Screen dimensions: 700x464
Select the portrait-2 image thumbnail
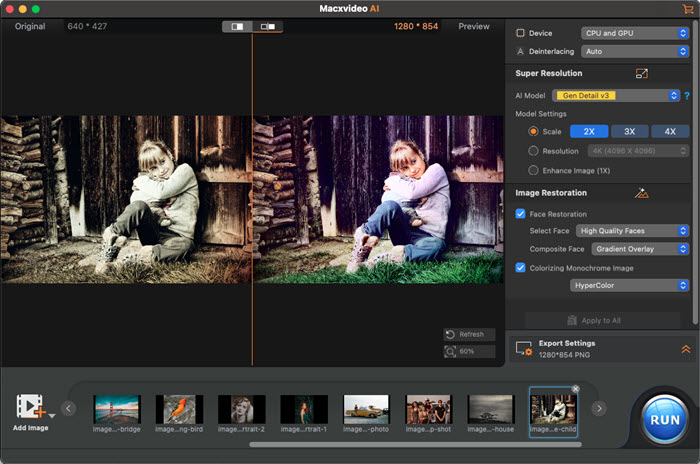click(x=242, y=409)
